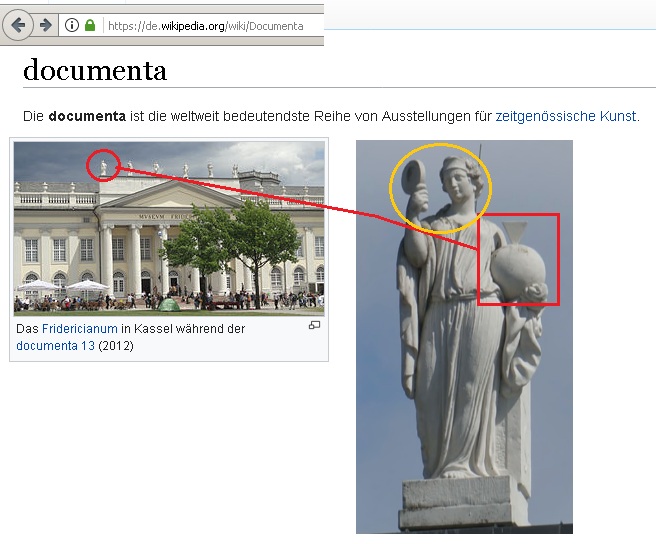Enlarge the image via caption expand icon
The image size is (658, 544).
[x=314, y=325]
